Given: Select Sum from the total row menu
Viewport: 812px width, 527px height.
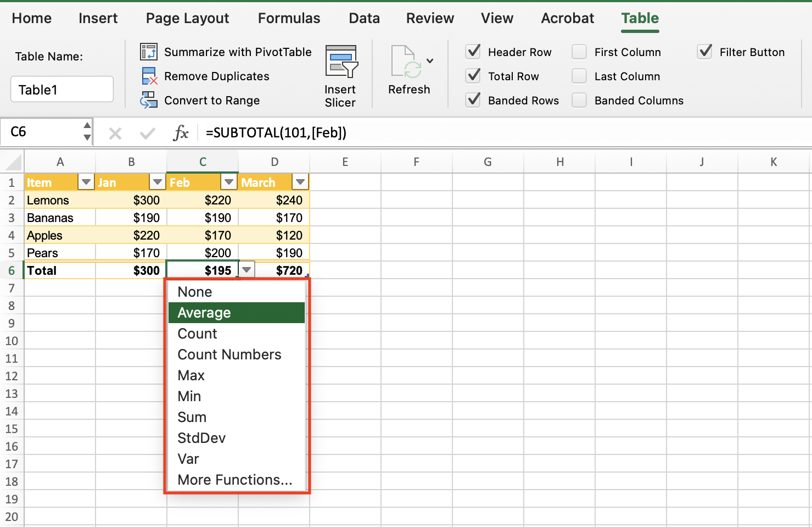Looking at the screenshot, I should click(x=192, y=417).
